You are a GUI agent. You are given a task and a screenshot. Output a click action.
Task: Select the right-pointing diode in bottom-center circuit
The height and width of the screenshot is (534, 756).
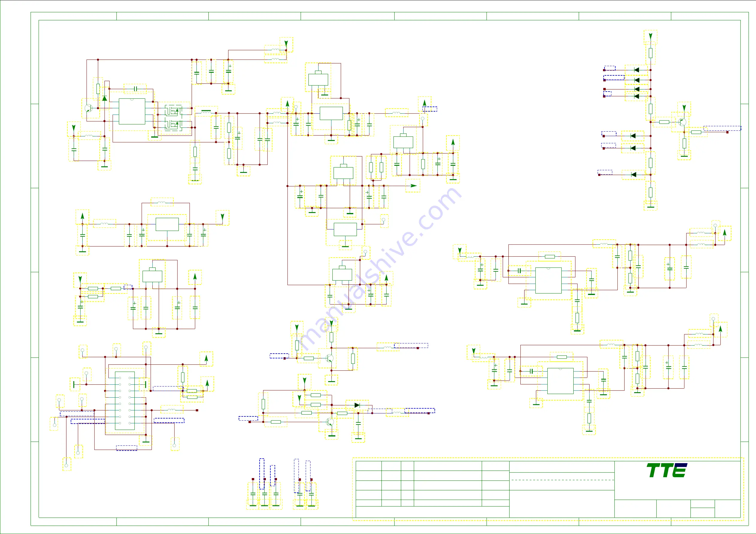point(357,405)
